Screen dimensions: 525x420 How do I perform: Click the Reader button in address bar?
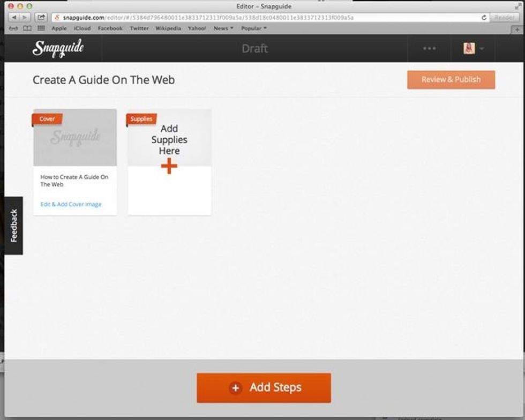pos(504,18)
